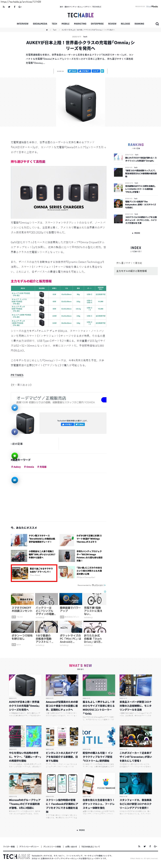Click the Hatena B! share button under headline
Viewport: 161px width, 868px height.
click(102, 71)
